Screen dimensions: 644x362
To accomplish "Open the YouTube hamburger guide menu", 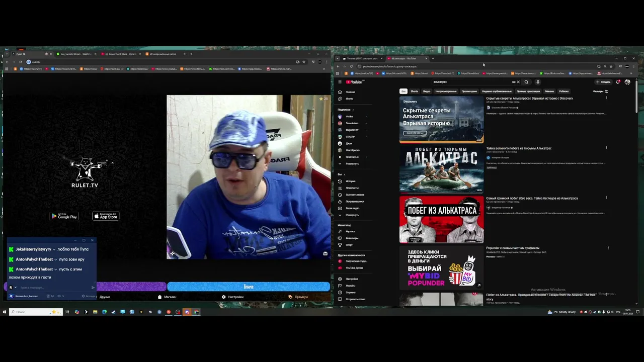I will coord(340,82).
